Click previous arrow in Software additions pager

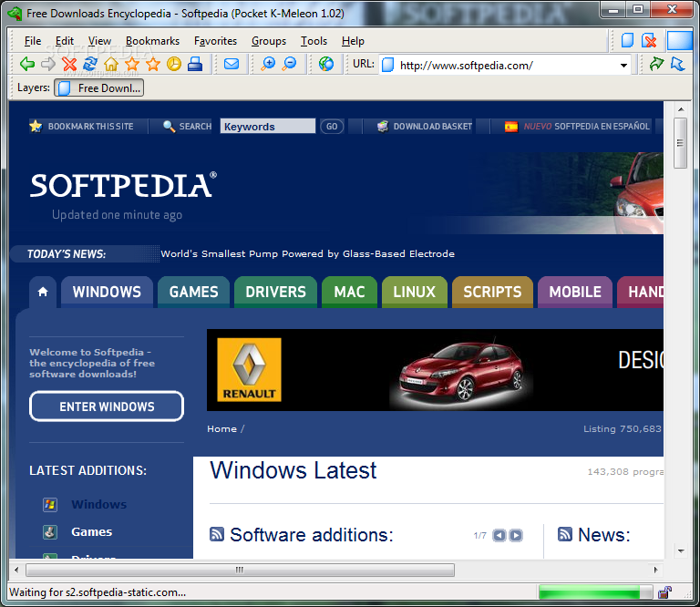click(x=499, y=535)
